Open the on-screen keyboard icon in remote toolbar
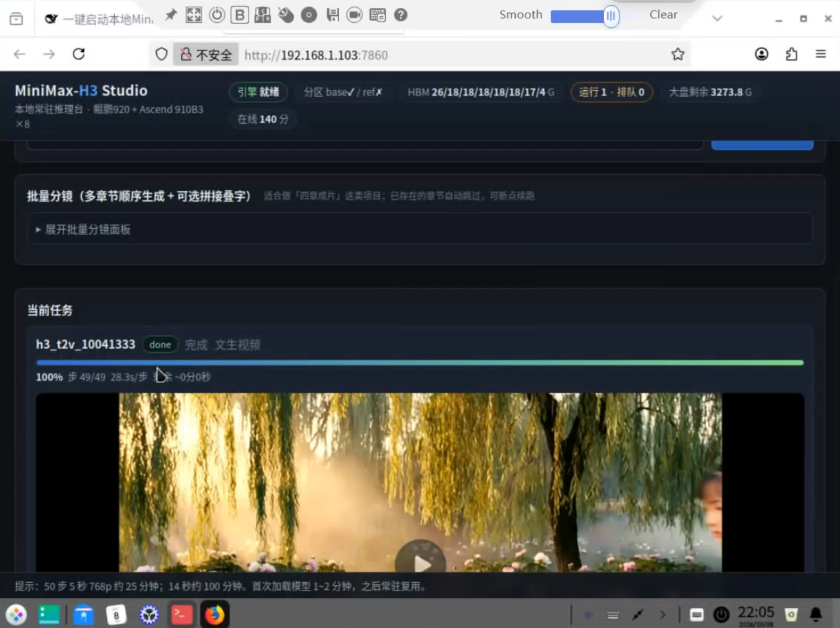 377,15
